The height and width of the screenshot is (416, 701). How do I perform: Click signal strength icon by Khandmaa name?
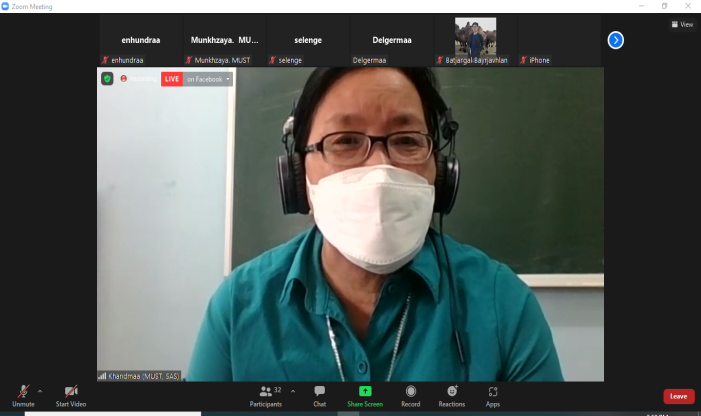pyautogui.click(x=102, y=376)
